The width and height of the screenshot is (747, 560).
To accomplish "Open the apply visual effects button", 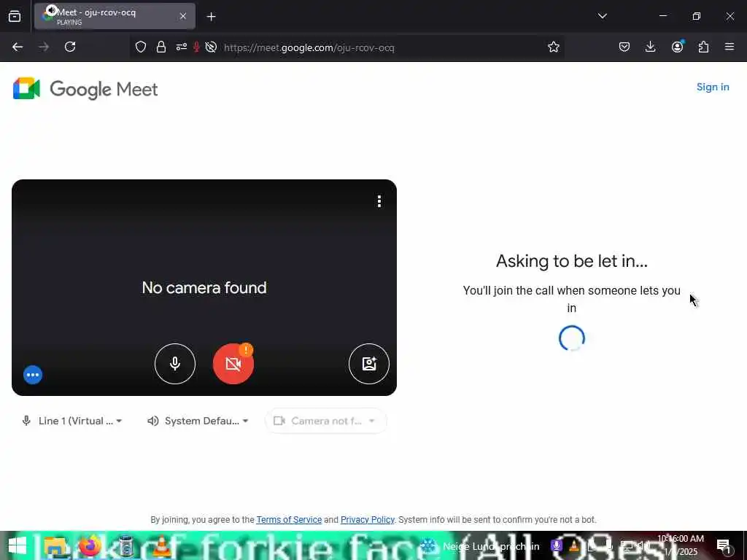I will coord(368,364).
